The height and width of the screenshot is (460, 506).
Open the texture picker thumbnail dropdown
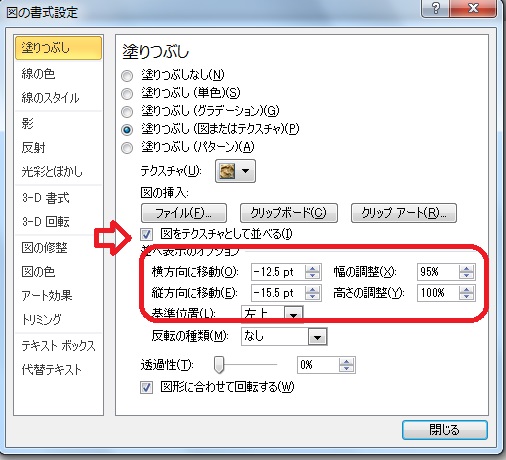[235, 171]
